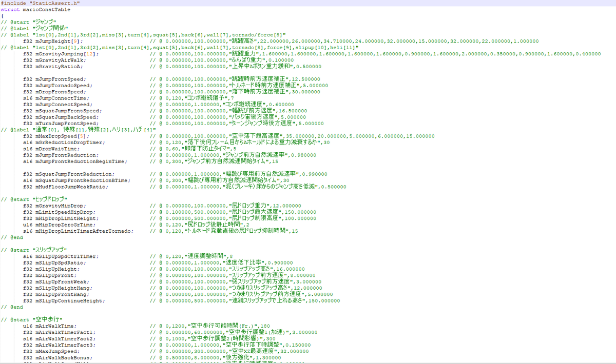Click on mHipDropZeroGrTime

coord(64,225)
